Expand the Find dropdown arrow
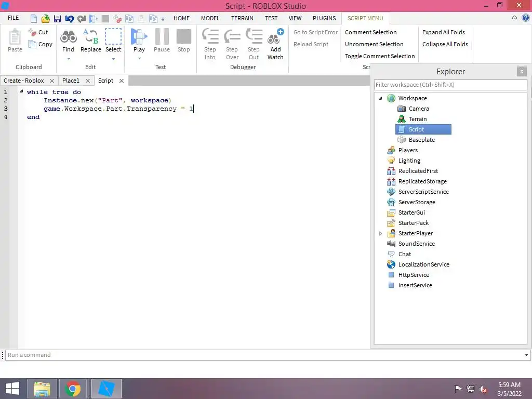 pyautogui.click(x=69, y=59)
